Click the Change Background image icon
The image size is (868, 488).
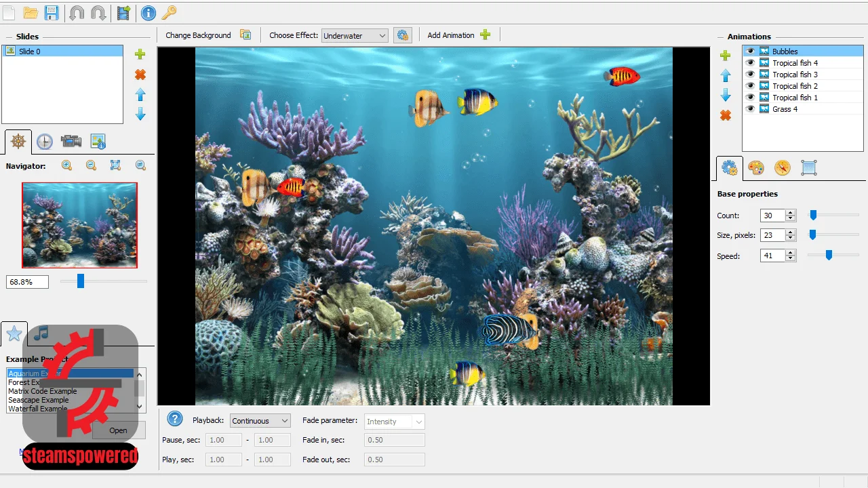pos(245,35)
